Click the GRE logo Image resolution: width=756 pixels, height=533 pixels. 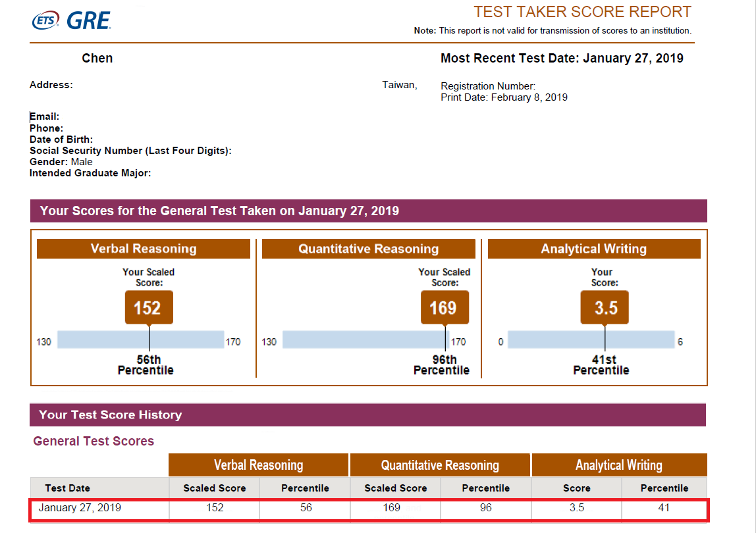click(89, 20)
